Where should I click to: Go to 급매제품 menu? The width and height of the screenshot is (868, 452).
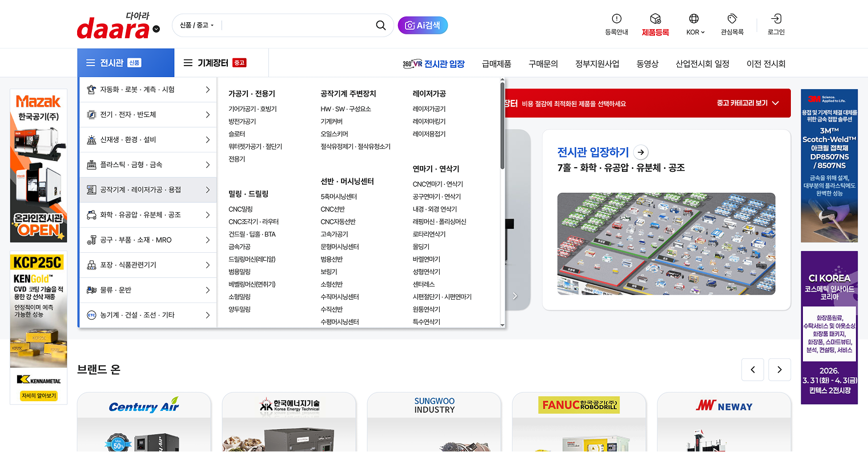tap(496, 64)
